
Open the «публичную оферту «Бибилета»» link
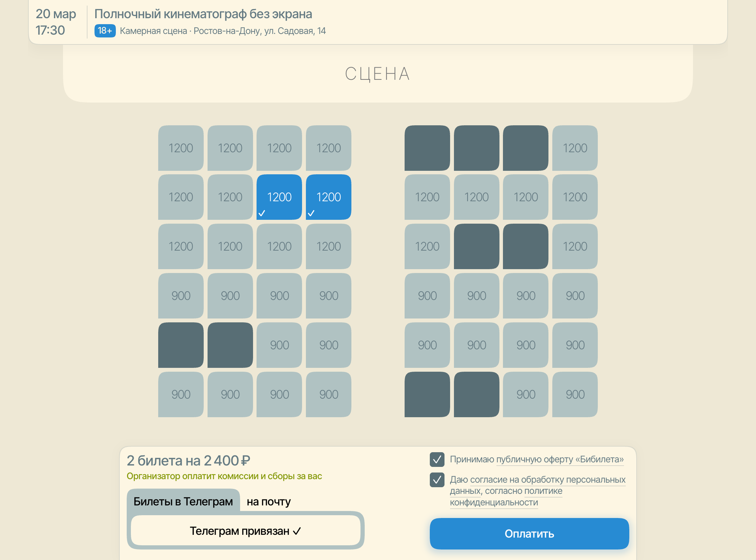[560, 460]
